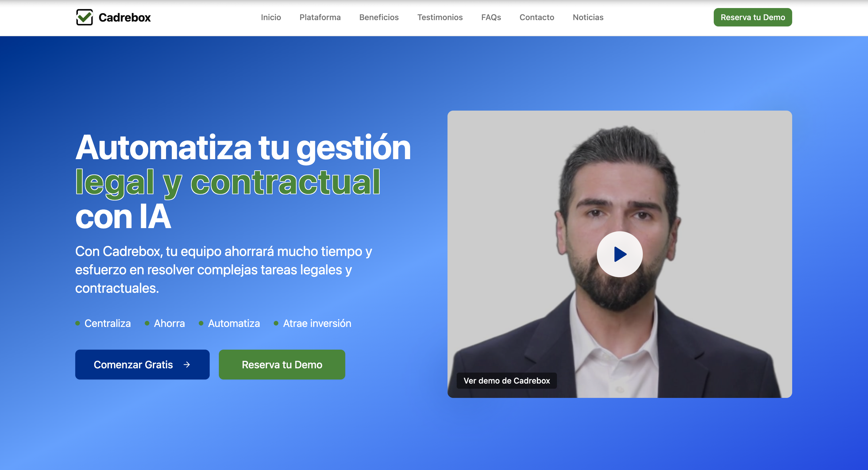Click the hero Reserva tu Demo button
Screen dimensions: 868x470
pos(282,364)
